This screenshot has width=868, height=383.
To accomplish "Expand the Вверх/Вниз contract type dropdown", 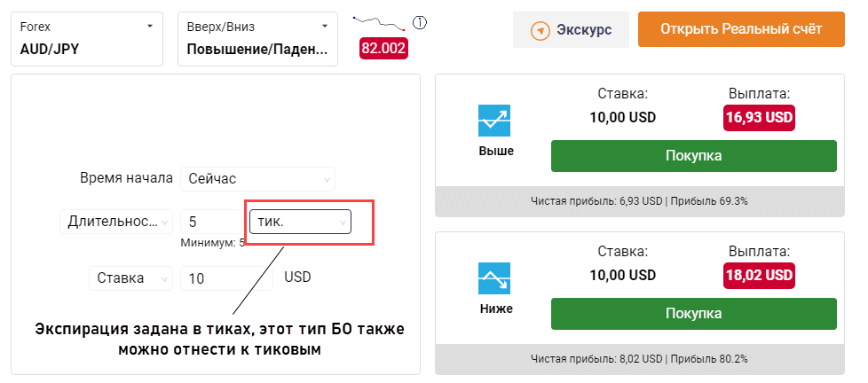I will [257, 38].
